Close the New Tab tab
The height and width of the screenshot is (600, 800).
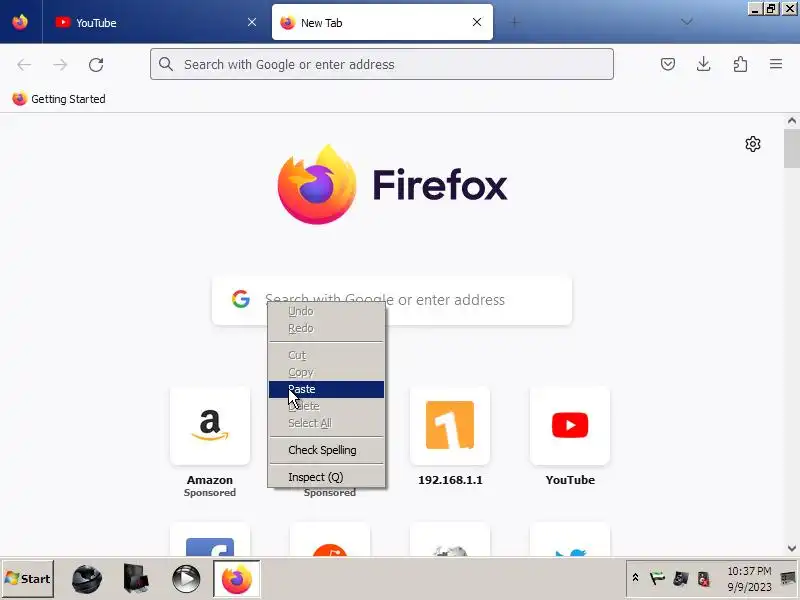pos(477,22)
